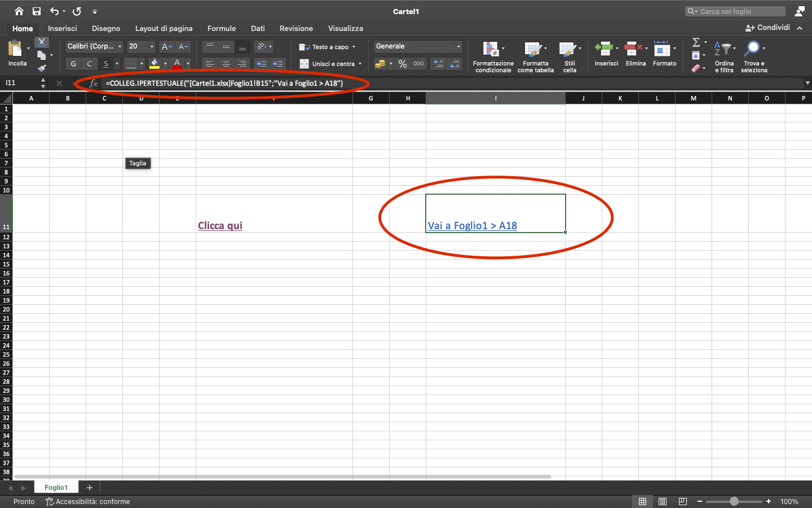Open the font size dropdown showing 20
812x508 pixels.
tap(140, 46)
